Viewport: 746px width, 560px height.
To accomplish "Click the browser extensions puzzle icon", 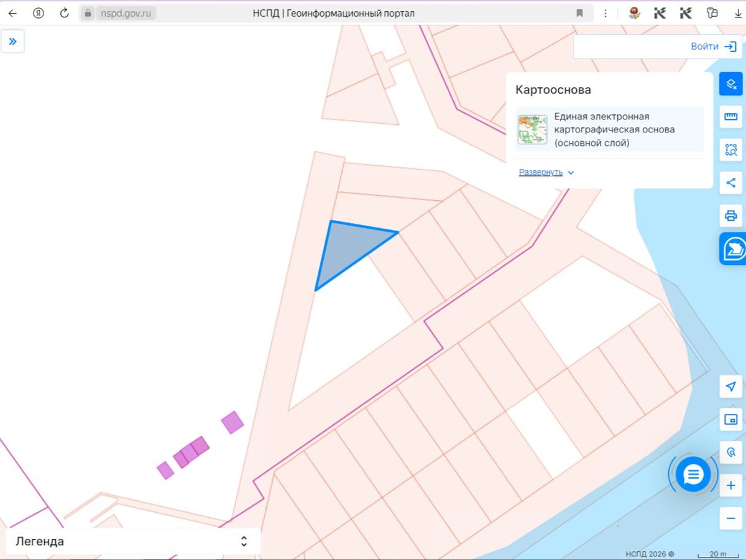I will (712, 13).
